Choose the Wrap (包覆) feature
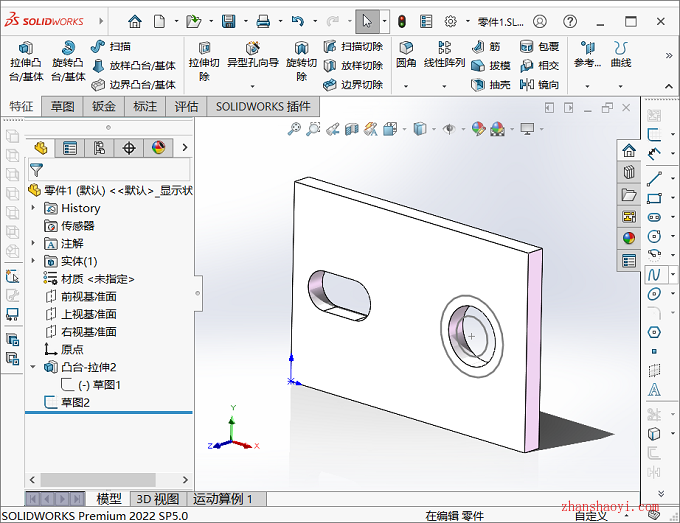Viewport: 680px width, 523px height. [539, 46]
